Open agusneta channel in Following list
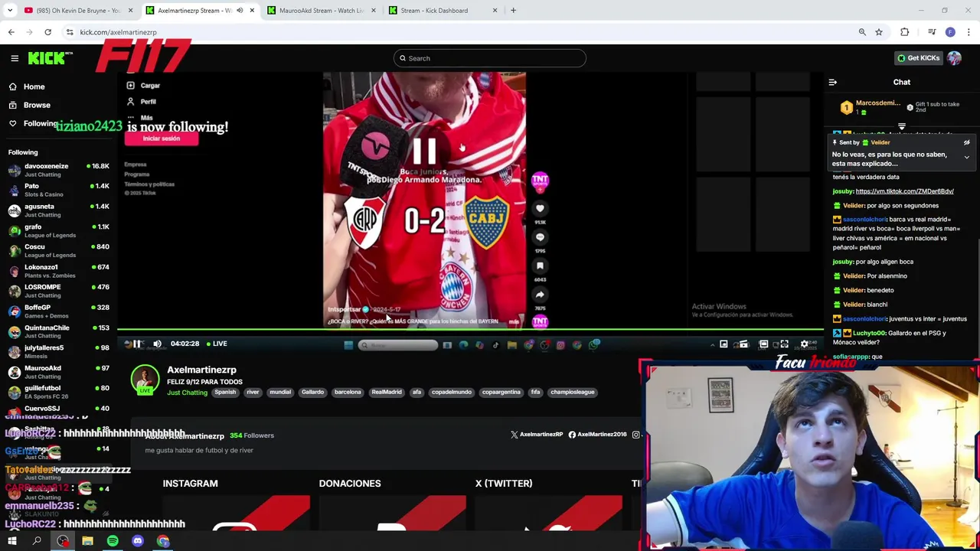 59,210
